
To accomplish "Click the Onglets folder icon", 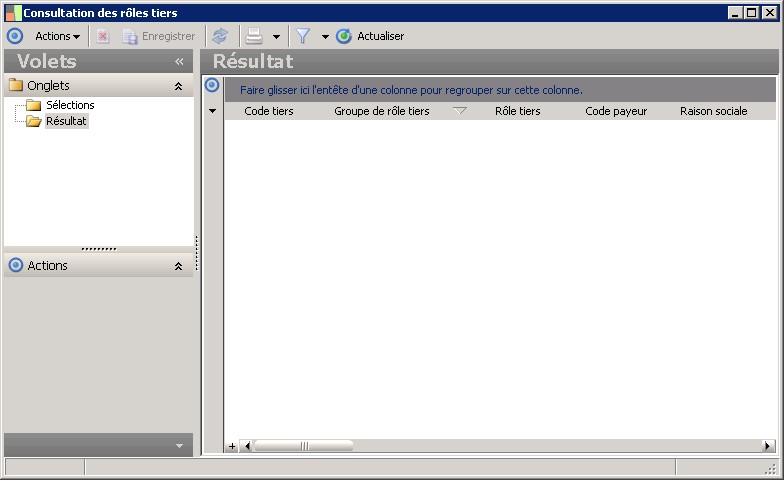I will pos(16,85).
